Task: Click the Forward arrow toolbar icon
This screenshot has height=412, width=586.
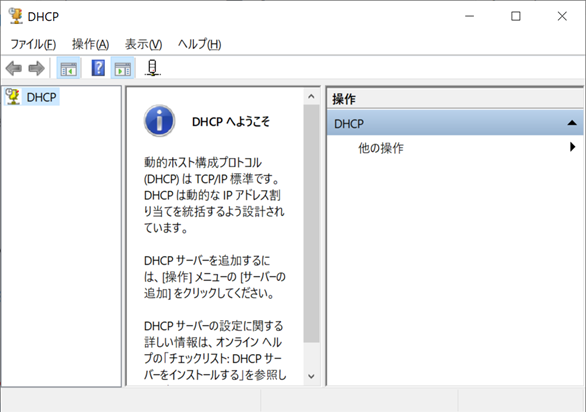Action: 36,68
